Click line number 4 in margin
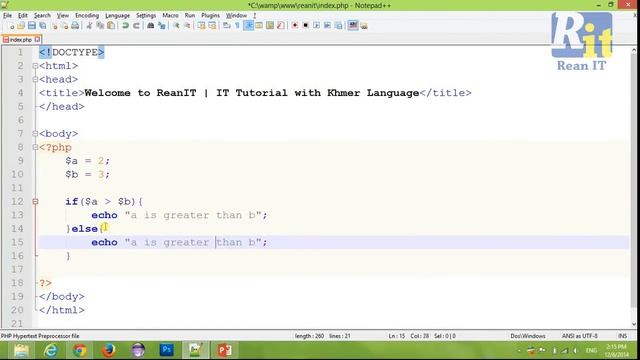This screenshot has width=640, height=360. coord(20,93)
